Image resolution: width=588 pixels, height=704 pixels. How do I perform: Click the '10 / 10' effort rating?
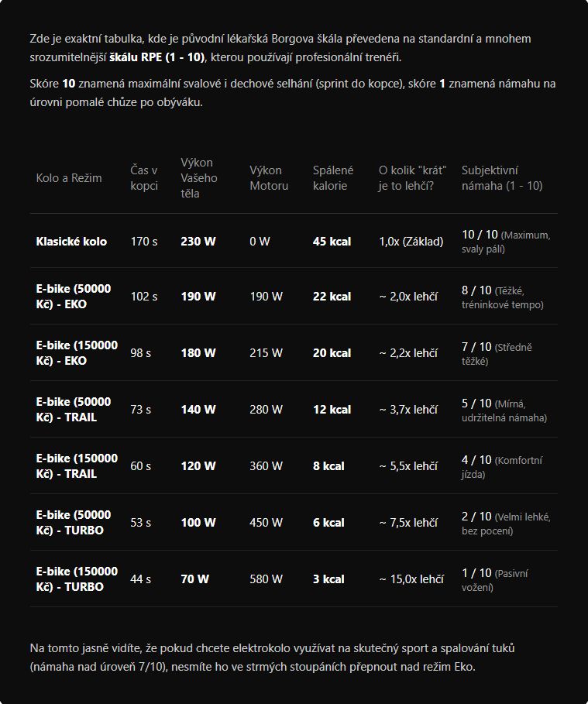(x=480, y=235)
